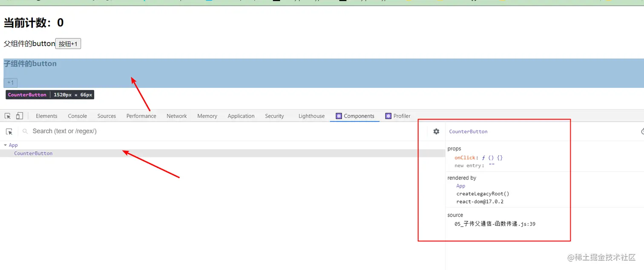Switch to the Memory tab
The height and width of the screenshot is (270, 644).
click(x=207, y=116)
